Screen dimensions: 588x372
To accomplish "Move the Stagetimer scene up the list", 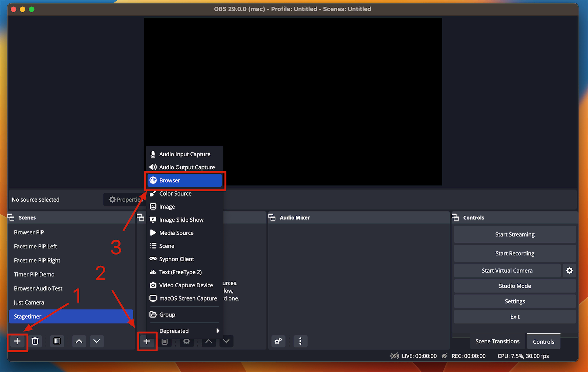I will point(79,341).
